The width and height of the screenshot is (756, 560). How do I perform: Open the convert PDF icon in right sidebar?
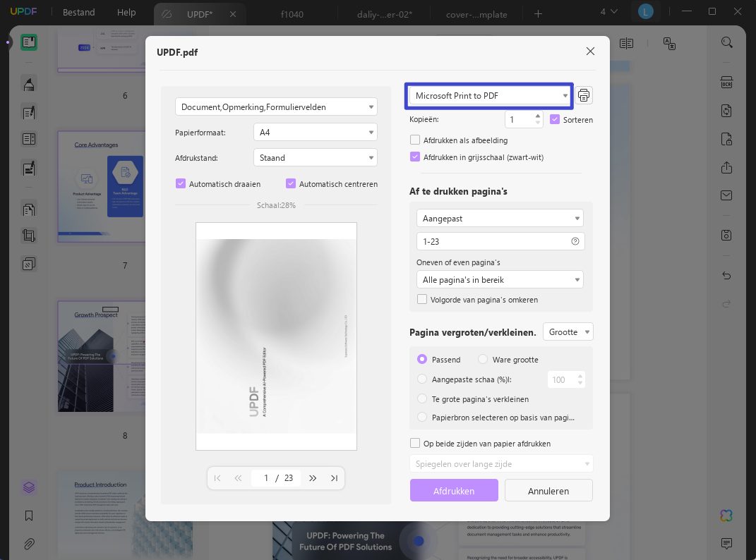point(726,111)
